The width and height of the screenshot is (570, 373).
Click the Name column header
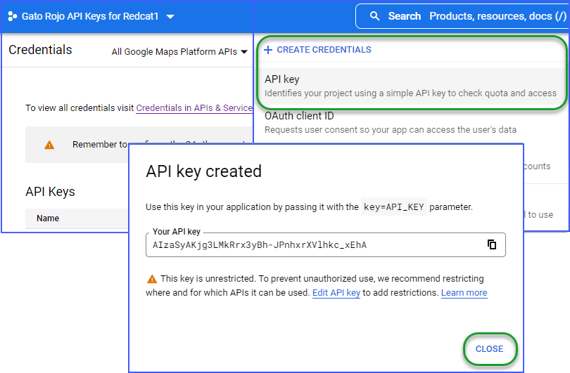[48, 218]
